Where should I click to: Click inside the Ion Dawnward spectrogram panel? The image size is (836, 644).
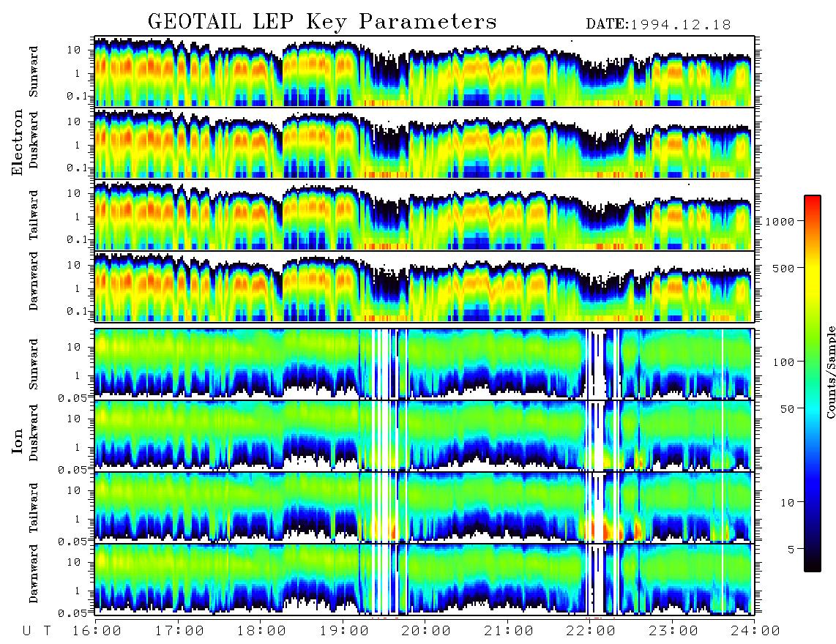pyautogui.click(x=425, y=579)
